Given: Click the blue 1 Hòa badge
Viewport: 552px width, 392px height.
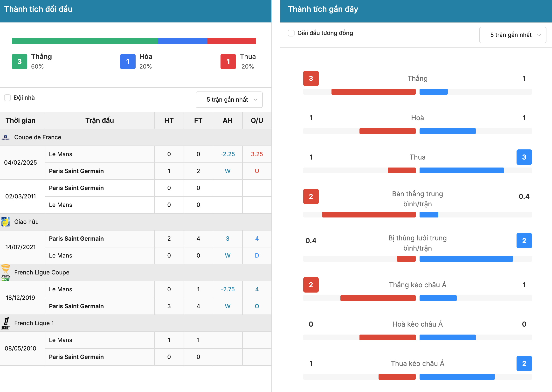Looking at the screenshot, I should pos(128,62).
